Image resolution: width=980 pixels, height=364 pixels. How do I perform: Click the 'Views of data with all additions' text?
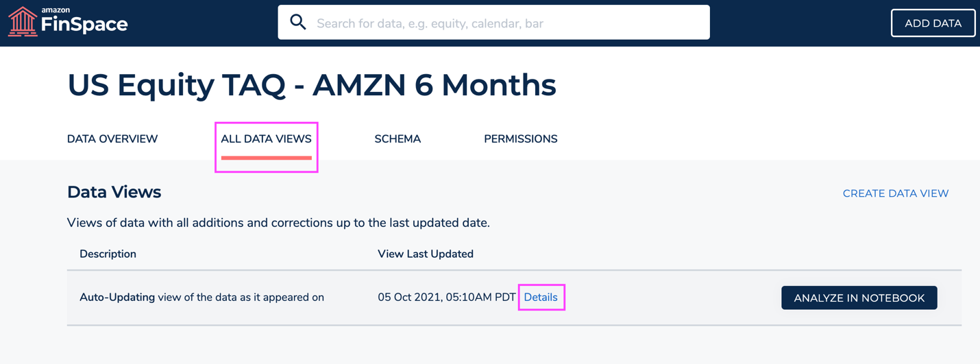point(278,223)
